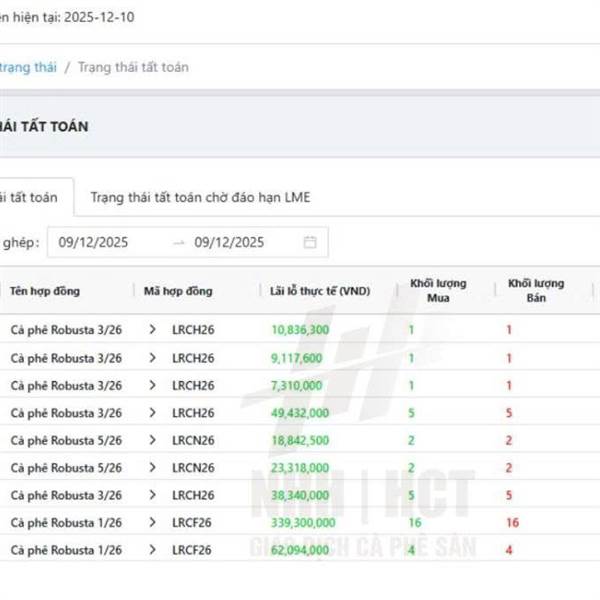Expand the LRCH26 row showing 9,117,600
This screenshot has height=600, width=600.
pyautogui.click(x=153, y=357)
